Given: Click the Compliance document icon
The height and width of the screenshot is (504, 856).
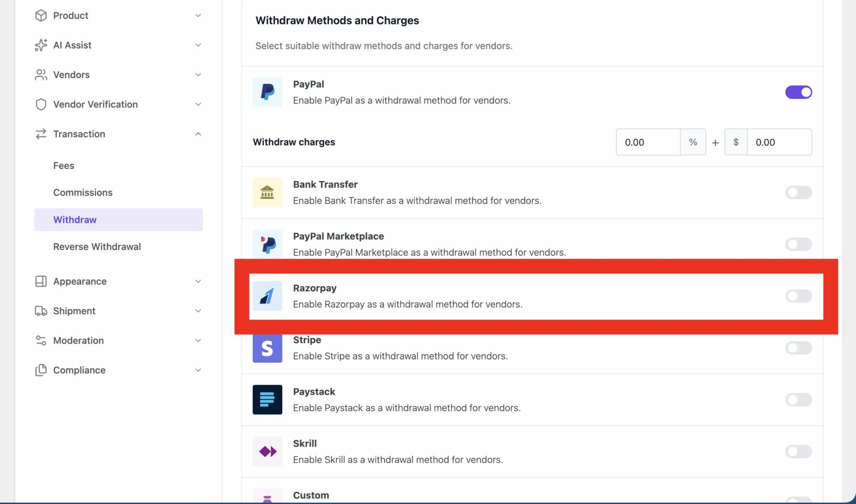Looking at the screenshot, I should (41, 370).
